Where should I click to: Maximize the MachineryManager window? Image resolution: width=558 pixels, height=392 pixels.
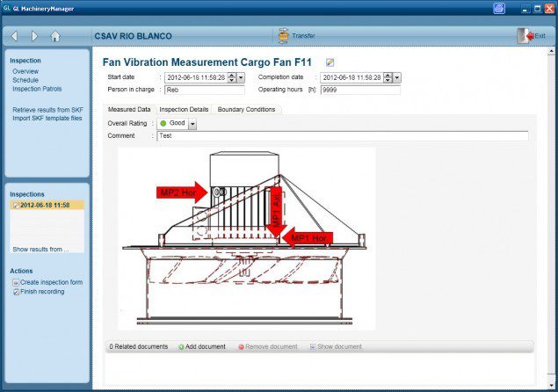[x=538, y=9]
